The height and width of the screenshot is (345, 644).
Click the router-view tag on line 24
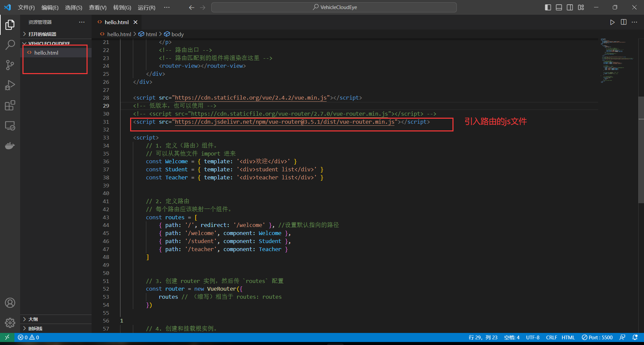point(202,66)
